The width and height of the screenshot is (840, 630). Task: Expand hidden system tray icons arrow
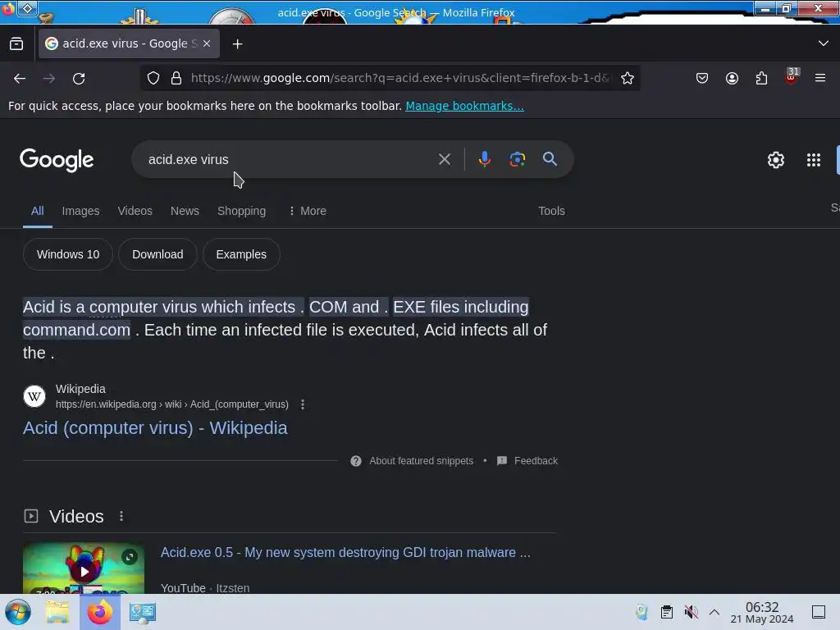pyautogui.click(x=714, y=612)
